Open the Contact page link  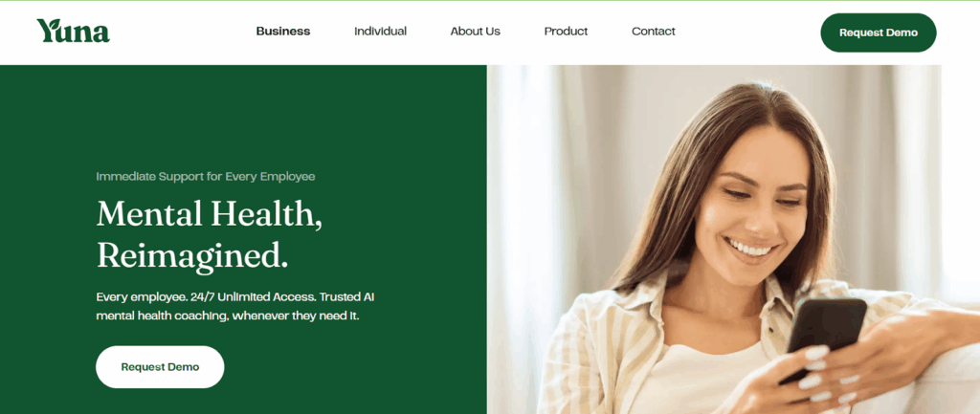click(654, 32)
